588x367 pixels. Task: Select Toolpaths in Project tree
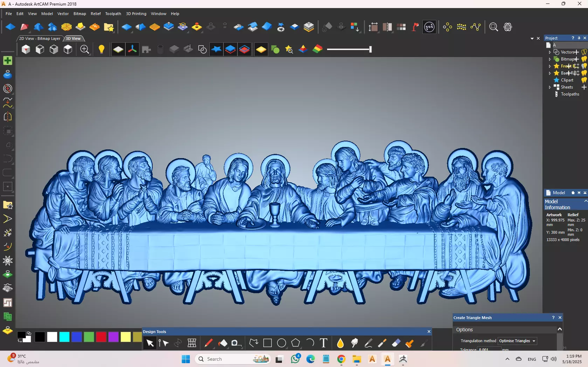(570, 94)
